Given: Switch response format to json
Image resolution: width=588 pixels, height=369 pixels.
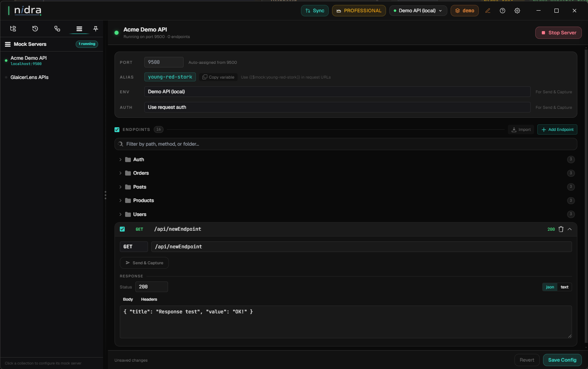Looking at the screenshot, I should point(550,287).
